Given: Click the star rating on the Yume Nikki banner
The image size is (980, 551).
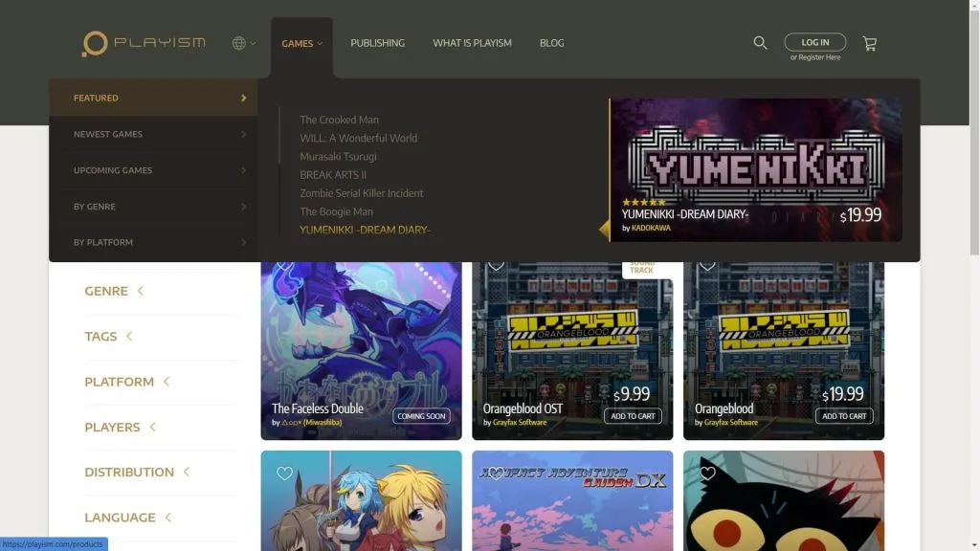Looking at the screenshot, I should point(642,203).
